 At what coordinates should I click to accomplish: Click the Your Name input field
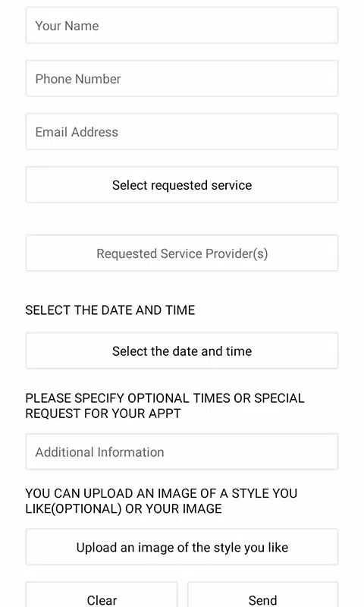182,26
